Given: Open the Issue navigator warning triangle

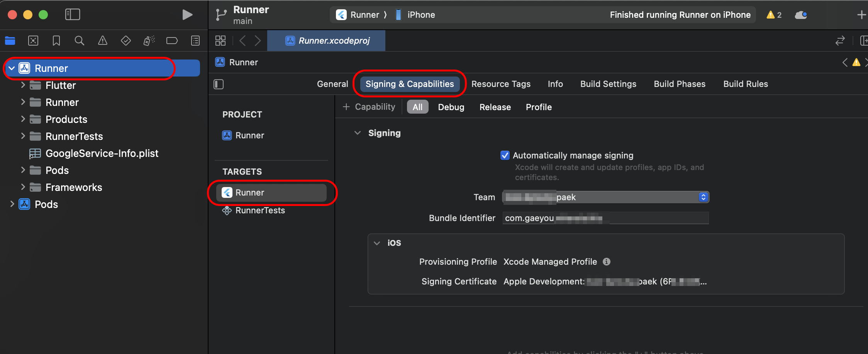Looking at the screenshot, I should pos(103,41).
